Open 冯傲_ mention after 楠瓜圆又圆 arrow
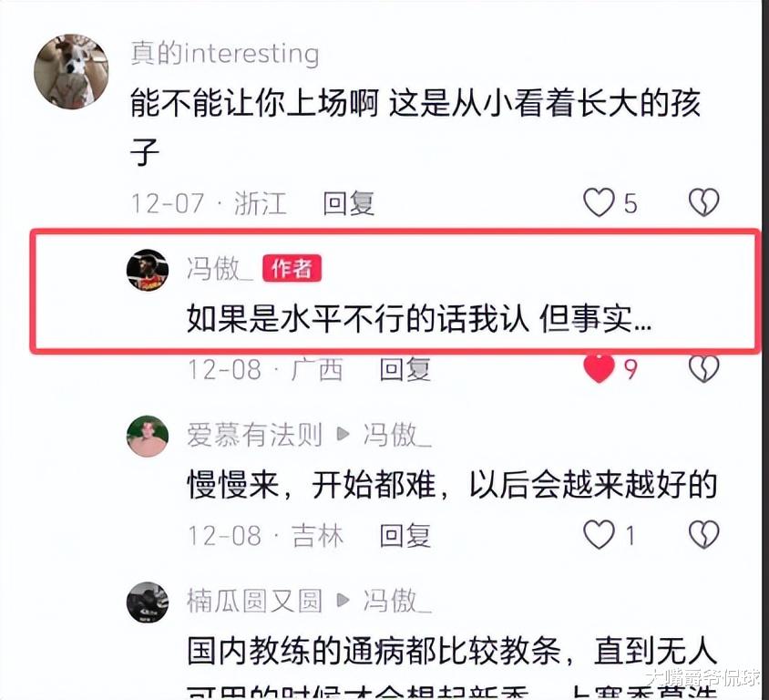 [396, 601]
